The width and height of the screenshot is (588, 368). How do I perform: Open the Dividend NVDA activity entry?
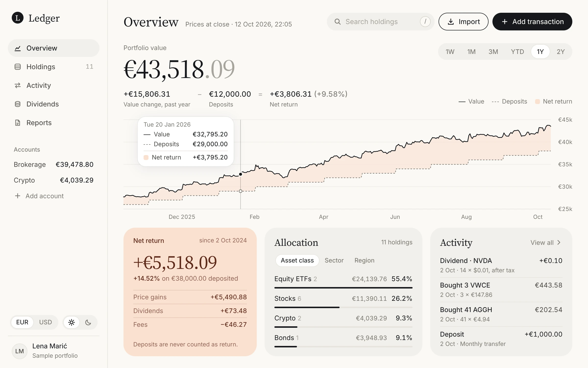pyautogui.click(x=501, y=265)
